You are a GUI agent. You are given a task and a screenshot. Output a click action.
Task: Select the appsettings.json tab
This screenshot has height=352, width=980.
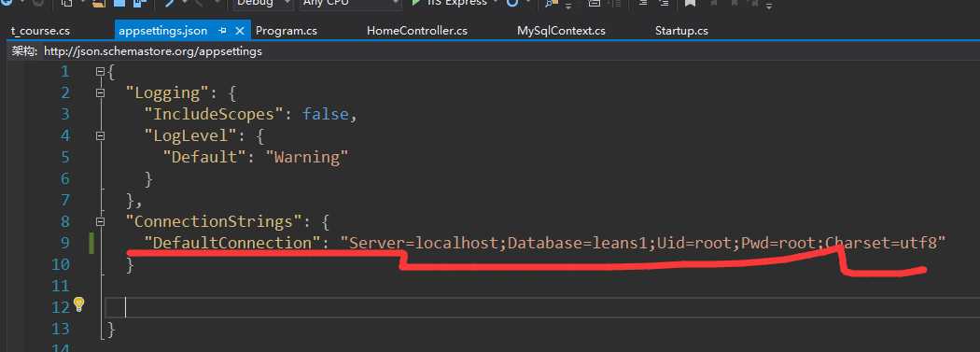[162, 31]
